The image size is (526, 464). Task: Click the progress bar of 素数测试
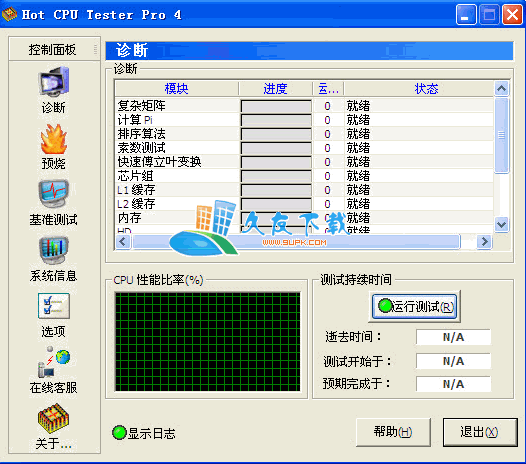coord(276,148)
